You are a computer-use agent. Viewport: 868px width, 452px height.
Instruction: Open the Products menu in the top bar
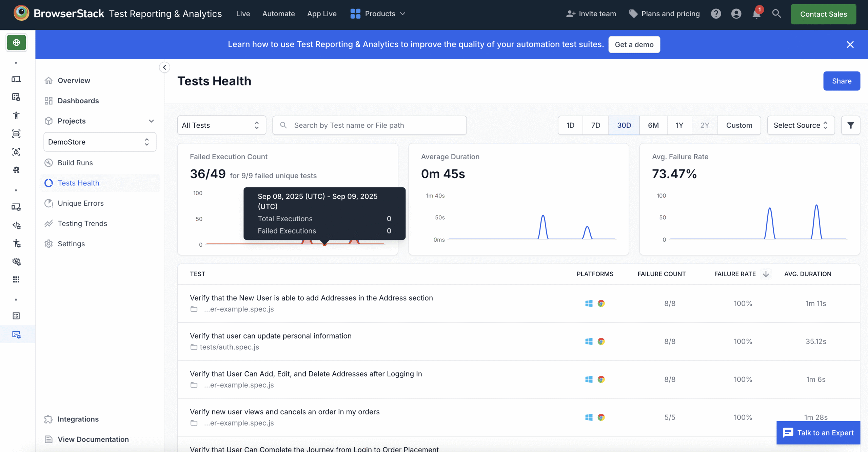coord(377,14)
